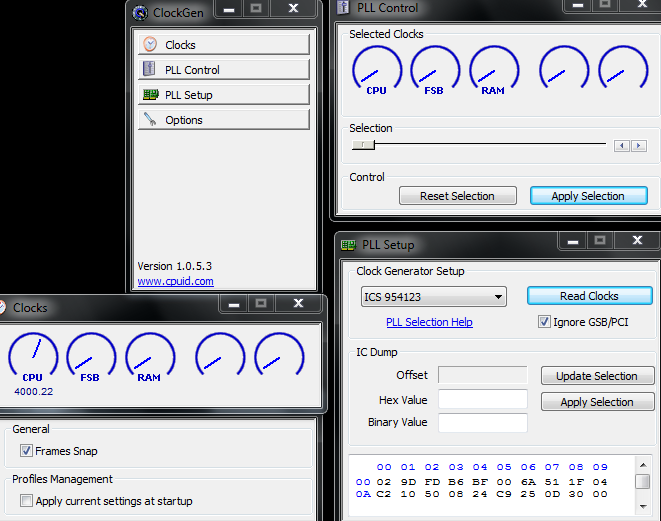Click the last unlabeled gauge in PLL Control
The image size is (661, 521).
point(623,68)
